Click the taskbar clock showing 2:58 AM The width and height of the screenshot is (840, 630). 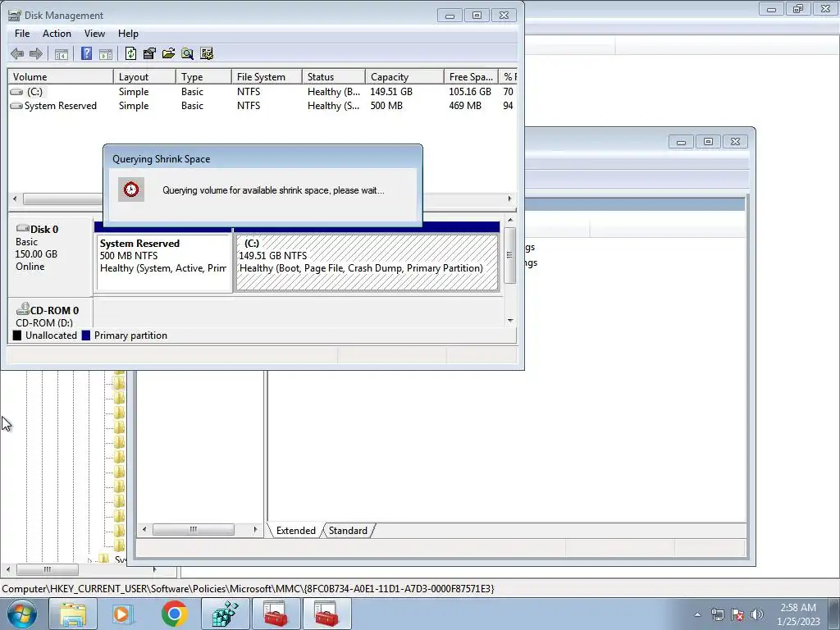(798, 614)
